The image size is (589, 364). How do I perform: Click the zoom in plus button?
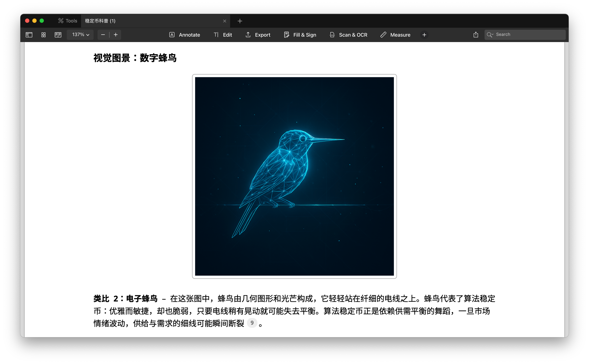click(116, 35)
